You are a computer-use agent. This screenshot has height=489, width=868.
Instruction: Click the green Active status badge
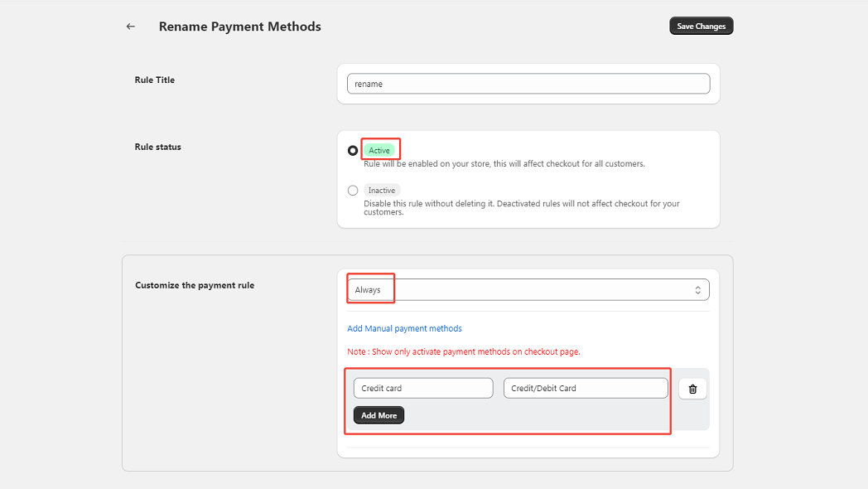tap(379, 151)
